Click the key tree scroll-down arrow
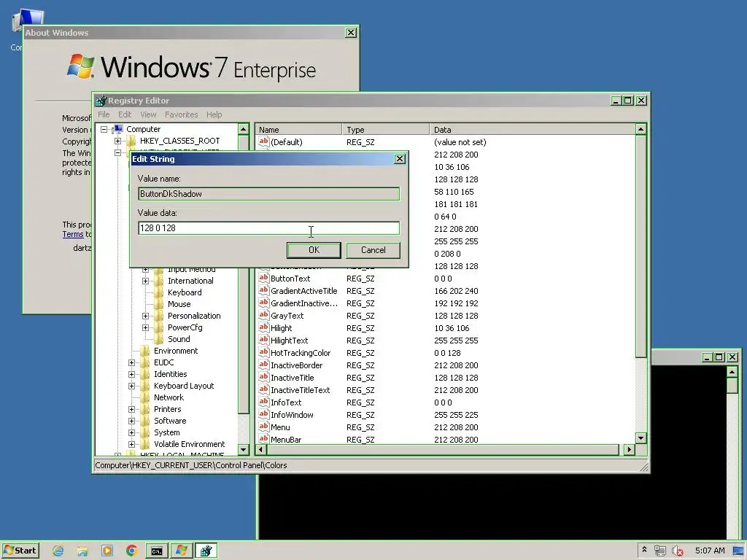 (244, 449)
